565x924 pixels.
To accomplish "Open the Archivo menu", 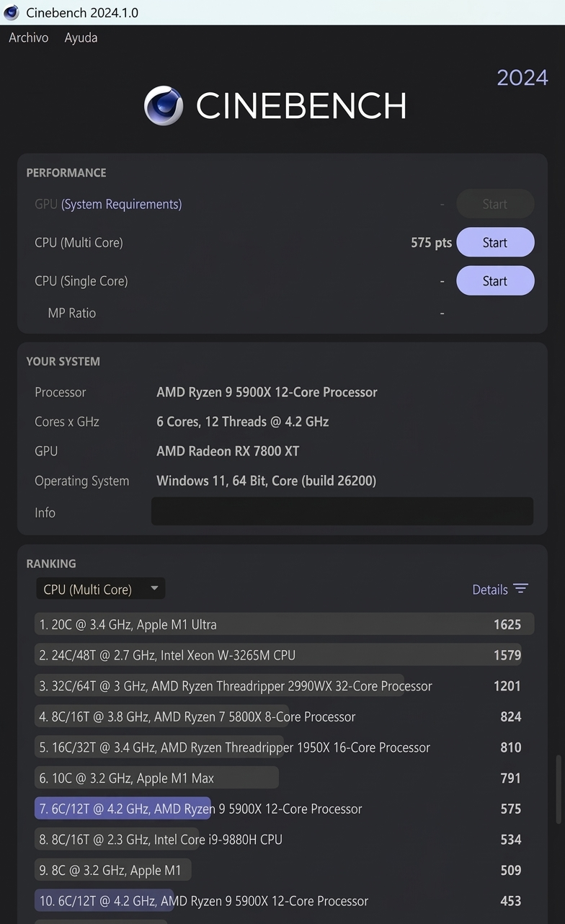I will click(28, 37).
